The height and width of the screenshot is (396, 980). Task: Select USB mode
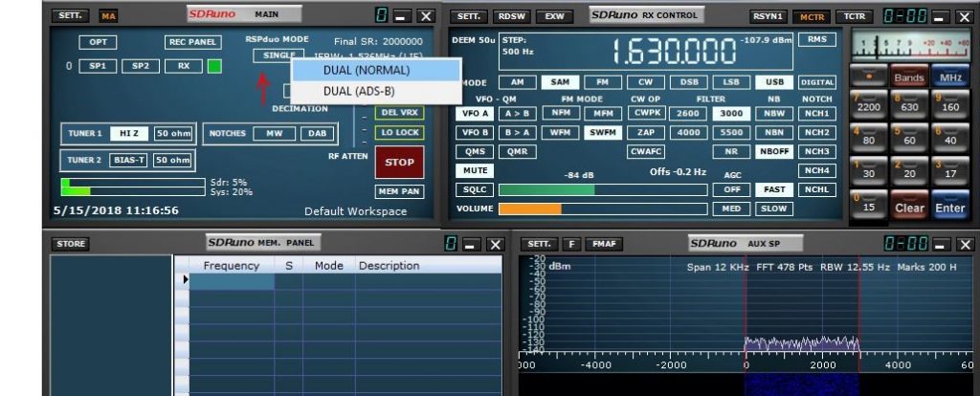(773, 82)
